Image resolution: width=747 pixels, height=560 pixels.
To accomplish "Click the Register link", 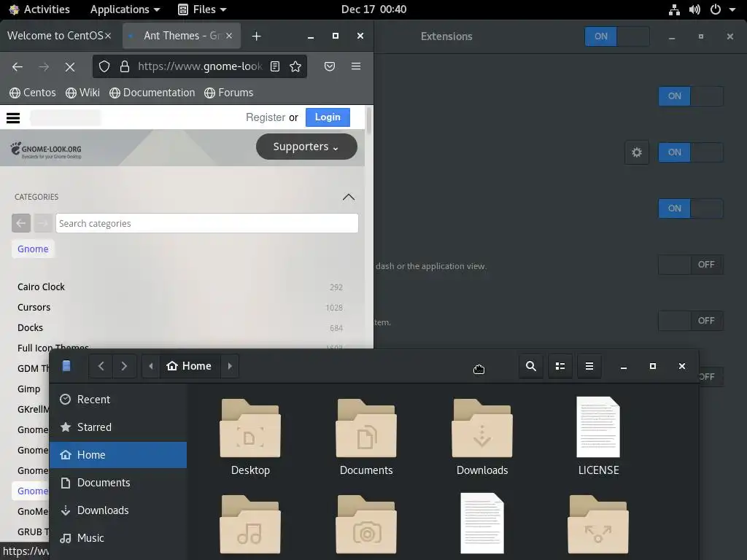I will click(266, 117).
